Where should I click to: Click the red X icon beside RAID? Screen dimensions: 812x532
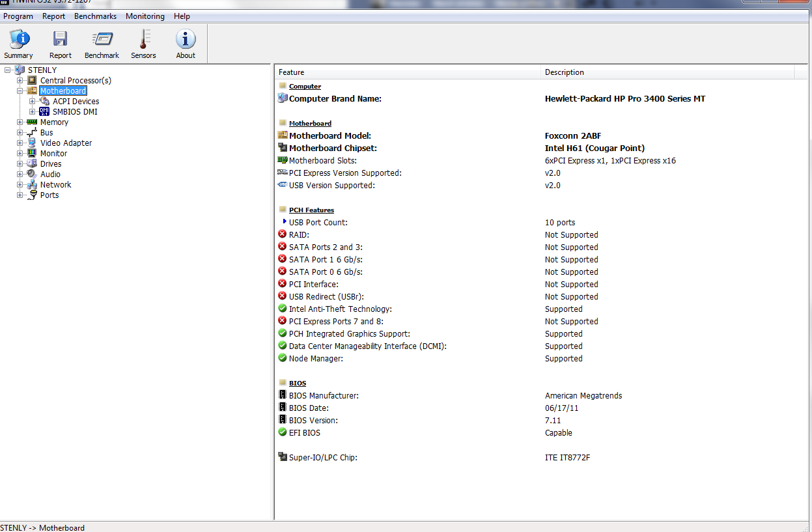pyautogui.click(x=282, y=234)
